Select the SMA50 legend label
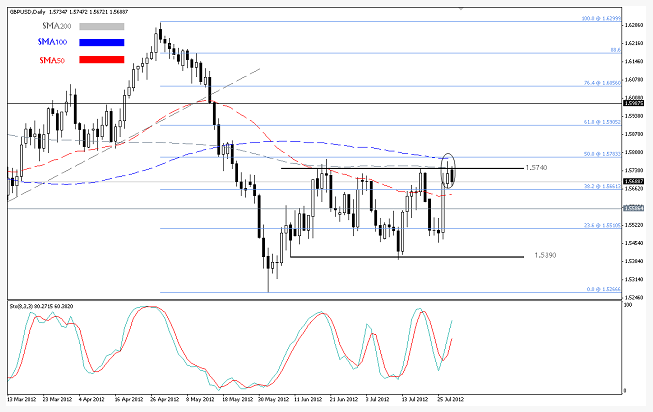Screen dimensions: 653x412 click(x=52, y=60)
